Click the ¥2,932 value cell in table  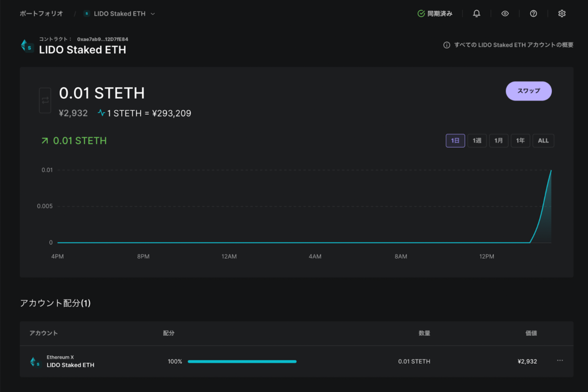[527, 361]
